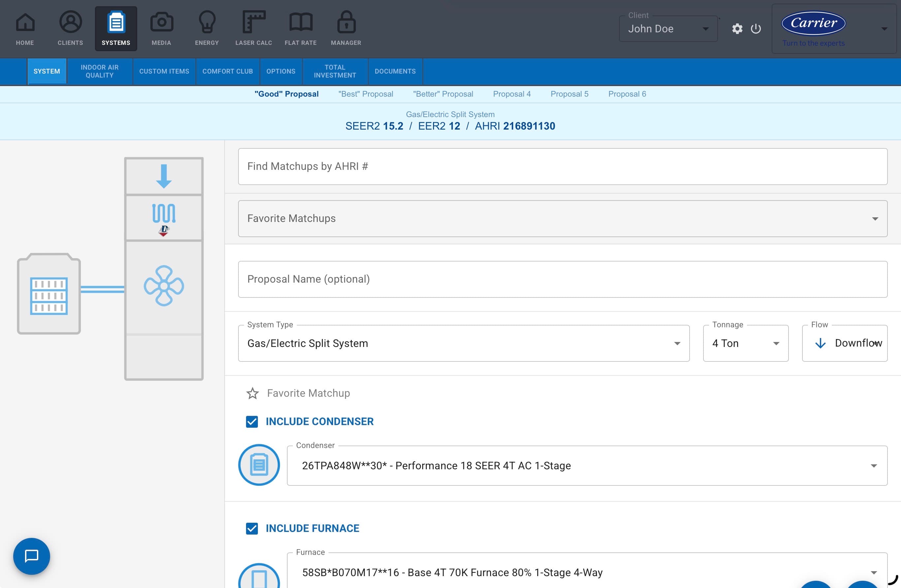Go to the Home page icon
The height and width of the screenshot is (588, 901).
tap(25, 23)
